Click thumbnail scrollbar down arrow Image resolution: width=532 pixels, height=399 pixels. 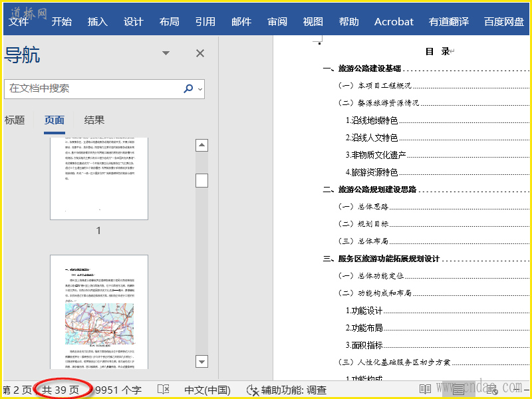[202, 362]
